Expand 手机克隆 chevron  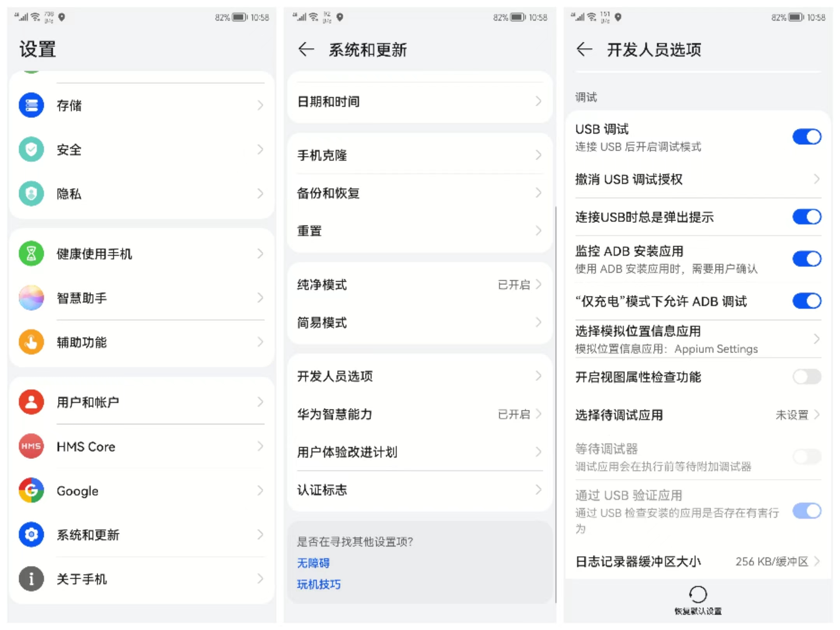[x=539, y=155]
